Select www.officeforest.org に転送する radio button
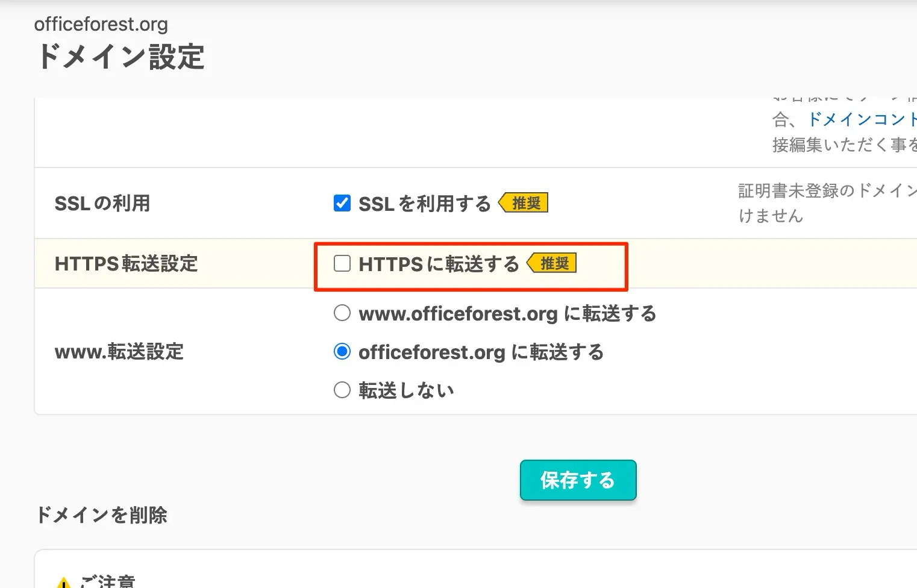 342,313
